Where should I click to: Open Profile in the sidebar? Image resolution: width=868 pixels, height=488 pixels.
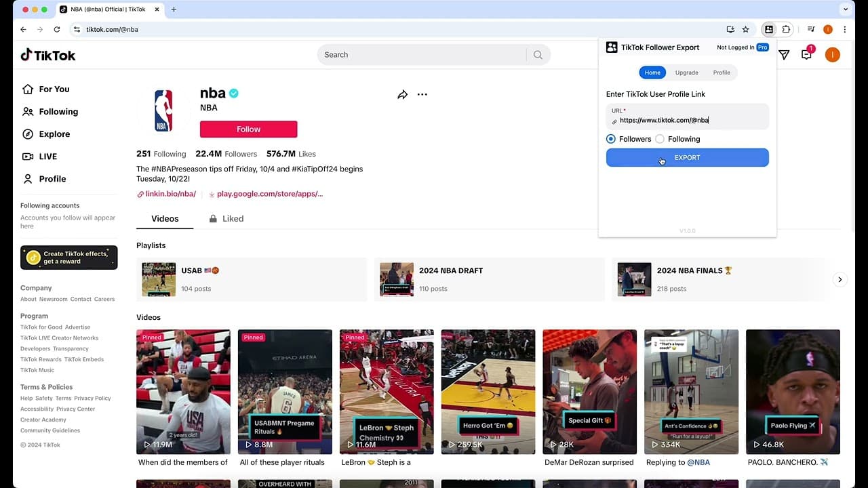click(44, 179)
